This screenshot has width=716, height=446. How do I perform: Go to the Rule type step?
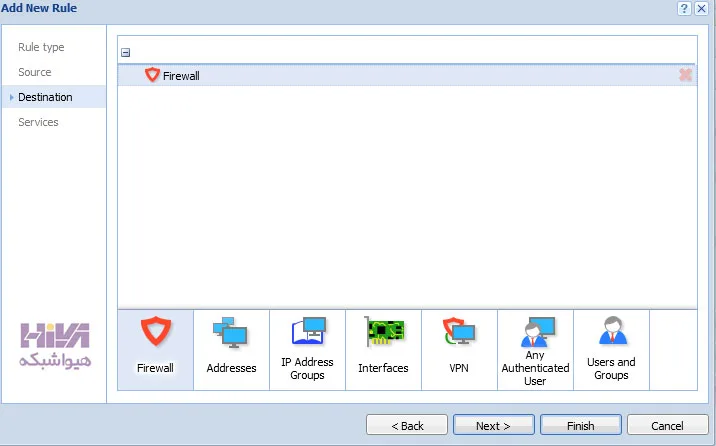tap(41, 47)
